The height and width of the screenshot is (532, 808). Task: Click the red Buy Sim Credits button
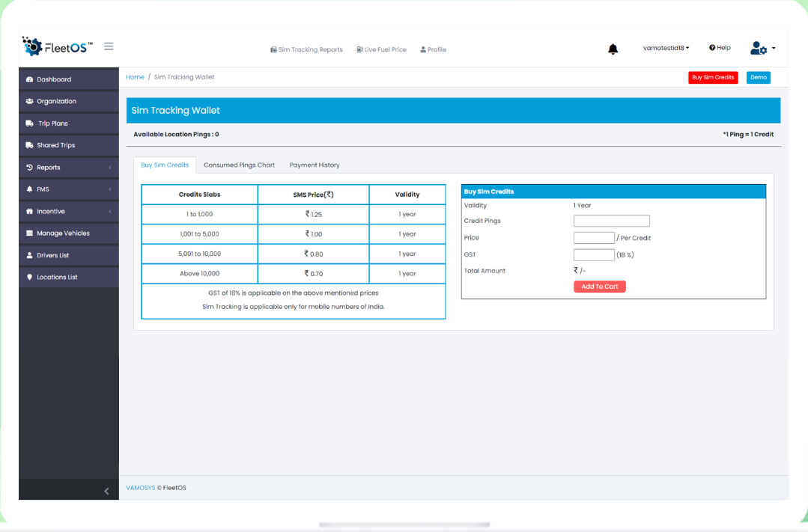tap(713, 77)
